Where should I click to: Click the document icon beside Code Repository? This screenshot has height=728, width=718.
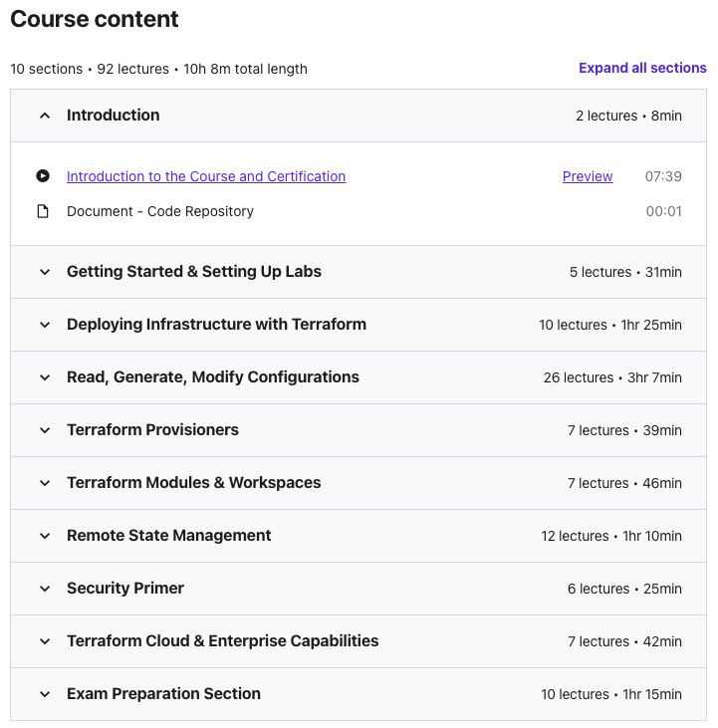coord(43,211)
